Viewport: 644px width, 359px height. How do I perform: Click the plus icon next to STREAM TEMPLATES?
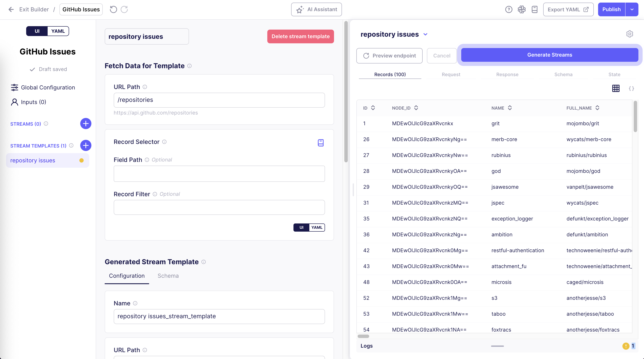click(x=86, y=145)
